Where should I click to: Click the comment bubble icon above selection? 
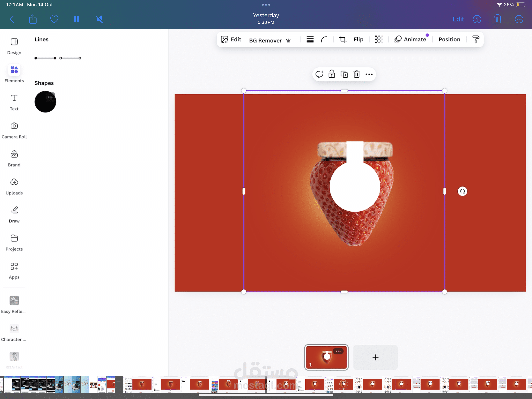point(319,74)
